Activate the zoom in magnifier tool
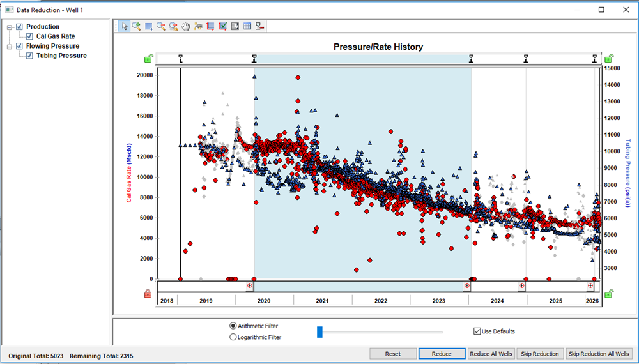Image resolution: width=639 pixels, height=364 pixels. point(137,26)
